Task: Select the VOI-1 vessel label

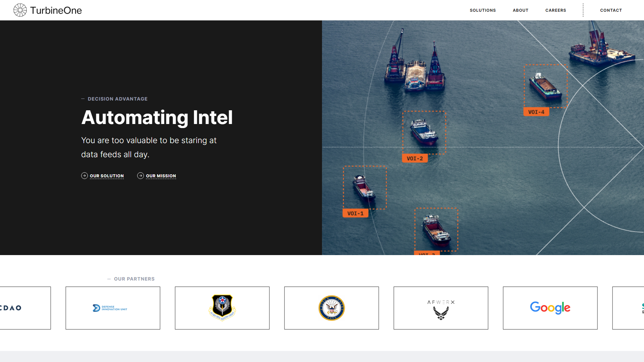Action: [355, 214]
